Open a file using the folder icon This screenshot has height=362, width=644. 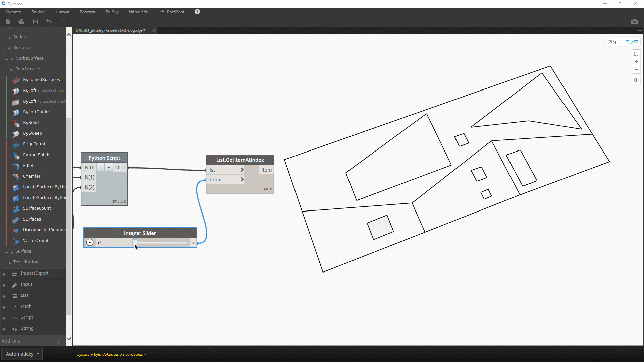[21, 21]
